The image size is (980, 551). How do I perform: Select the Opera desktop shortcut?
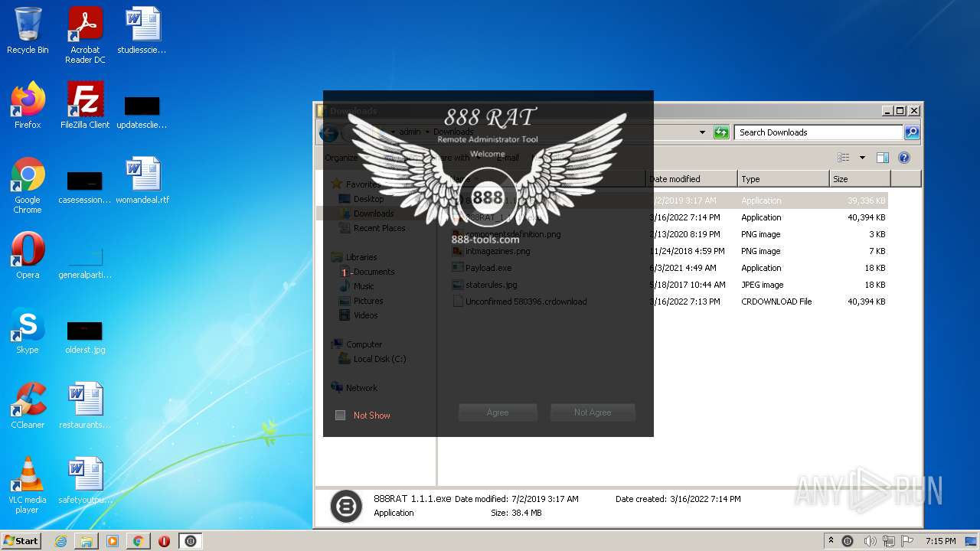coord(28,255)
